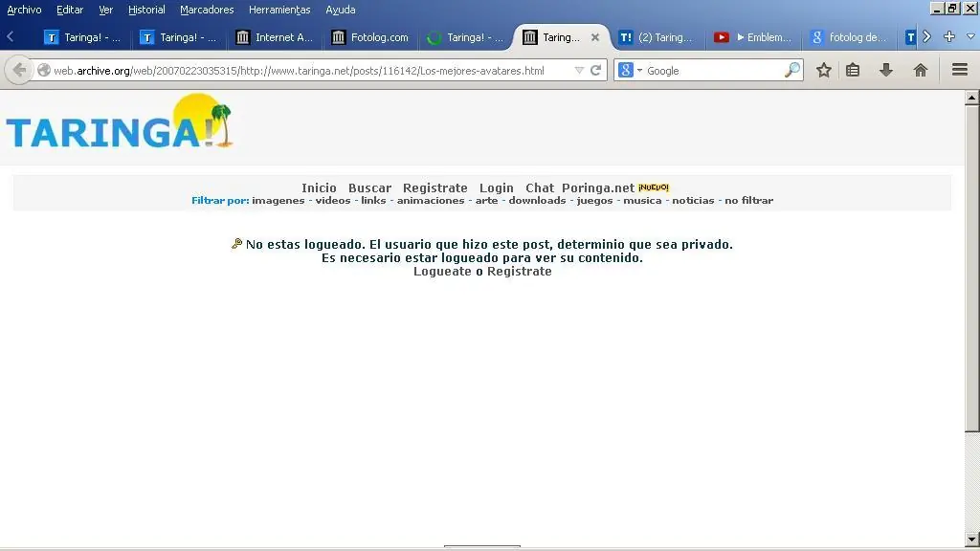The image size is (980, 551).
Task: Open the tab overflow chevron list
Action: tap(925, 37)
